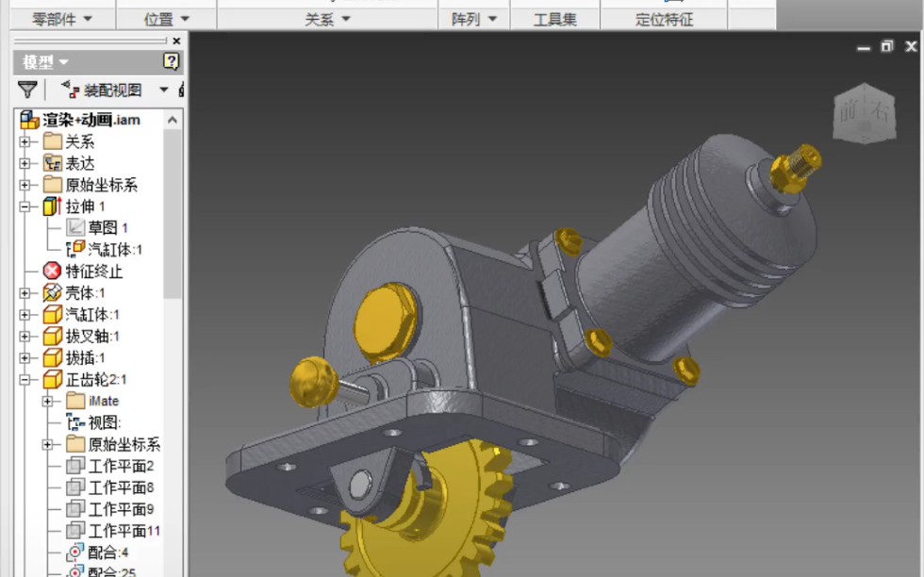Select the 工作平面2 work plane
Viewport: 924px width, 577px height.
point(121,466)
